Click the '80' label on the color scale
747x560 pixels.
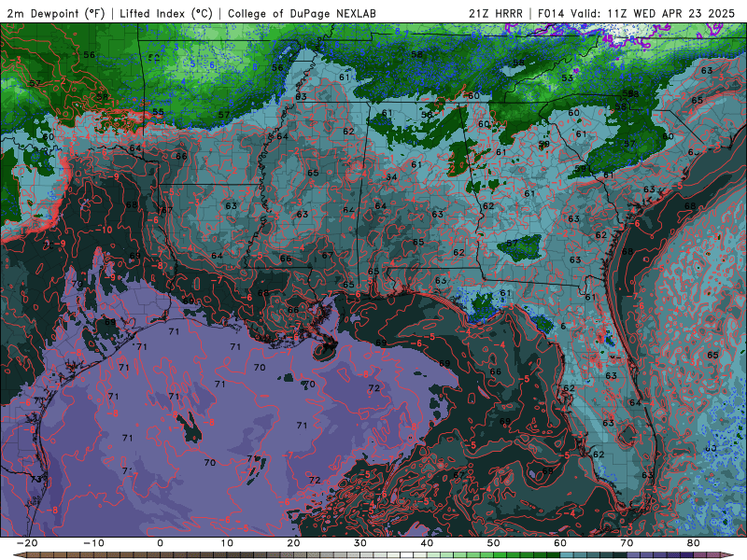694,543
